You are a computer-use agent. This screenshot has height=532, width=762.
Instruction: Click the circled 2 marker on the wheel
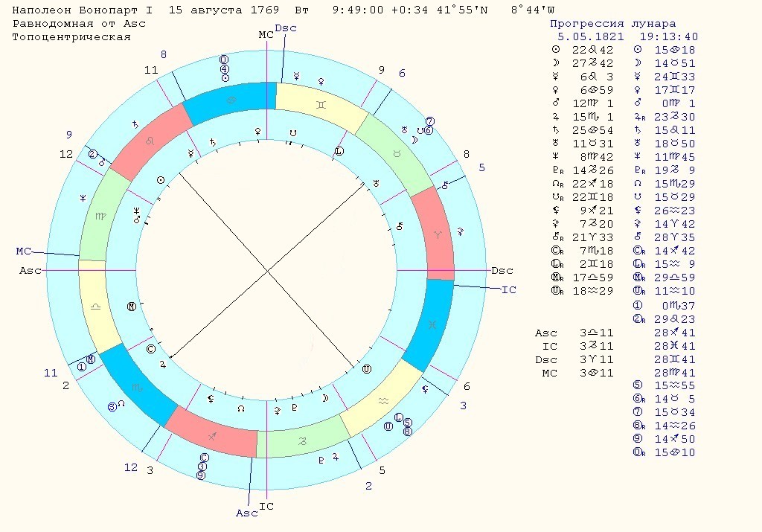tap(93, 155)
